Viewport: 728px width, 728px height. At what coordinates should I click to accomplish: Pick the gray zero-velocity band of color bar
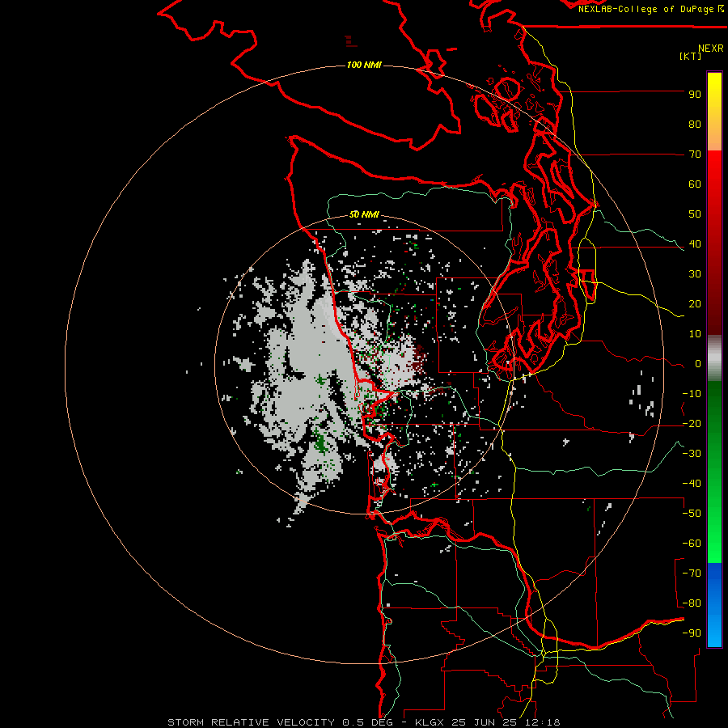click(714, 358)
